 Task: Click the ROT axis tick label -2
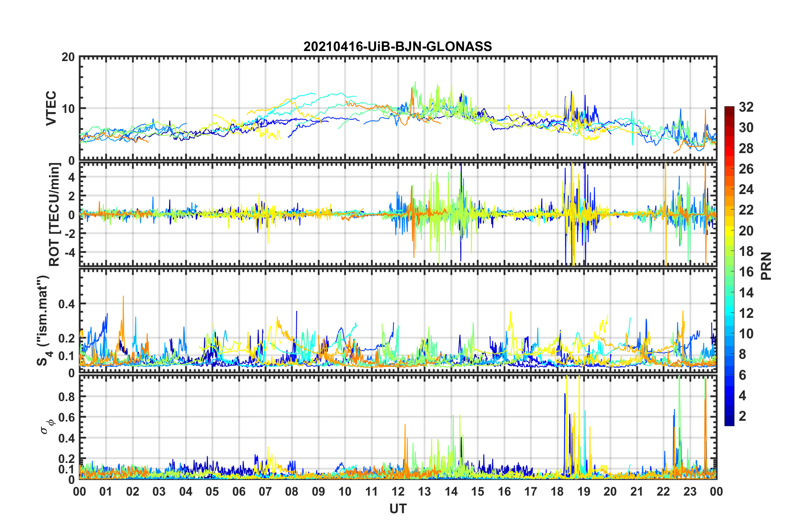pos(69,233)
